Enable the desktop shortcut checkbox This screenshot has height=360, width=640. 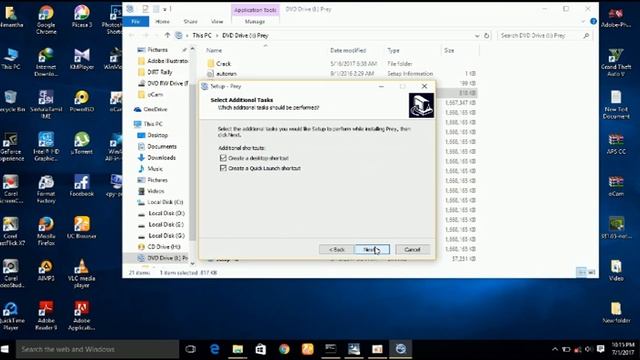223,158
